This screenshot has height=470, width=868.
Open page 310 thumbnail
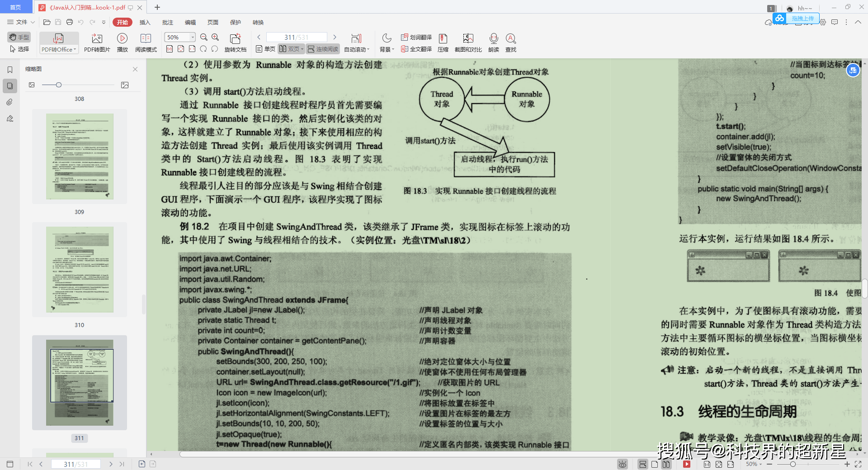pos(80,270)
